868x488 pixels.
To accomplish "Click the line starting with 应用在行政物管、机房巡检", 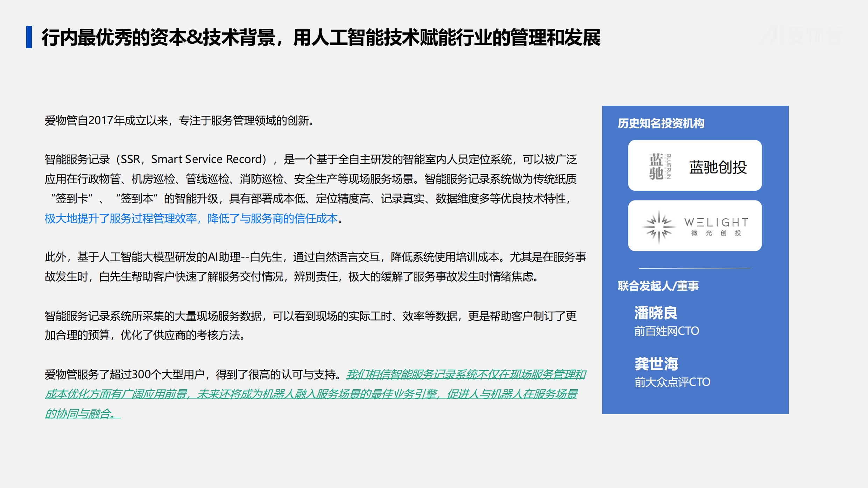I will click(x=311, y=179).
